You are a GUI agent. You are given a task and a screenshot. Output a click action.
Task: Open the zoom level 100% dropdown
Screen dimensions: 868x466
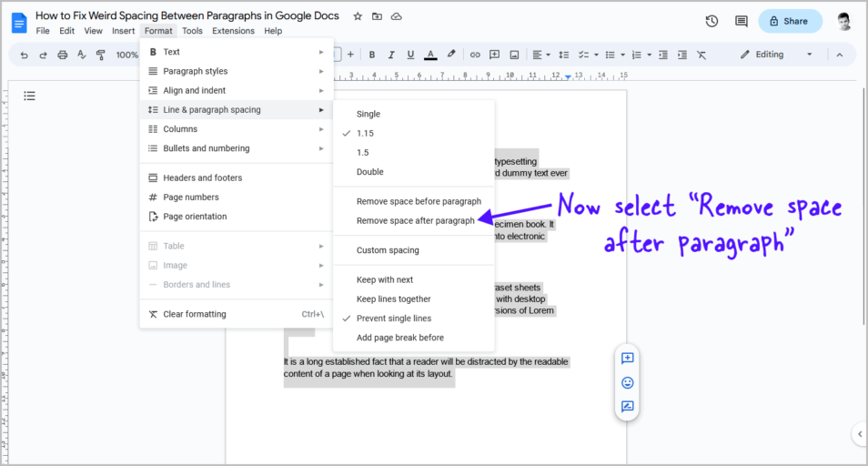pyautogui.click(x=126, y=55)
